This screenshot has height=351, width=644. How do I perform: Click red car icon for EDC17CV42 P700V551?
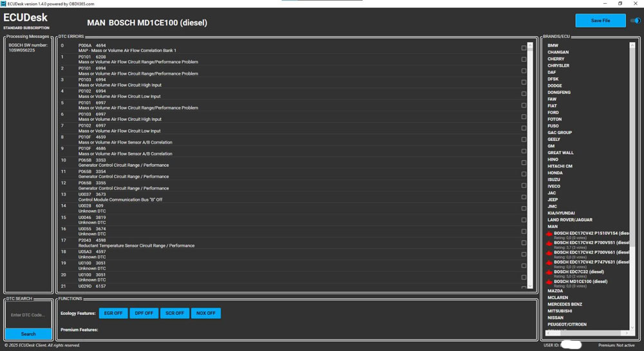pos(549,243)
